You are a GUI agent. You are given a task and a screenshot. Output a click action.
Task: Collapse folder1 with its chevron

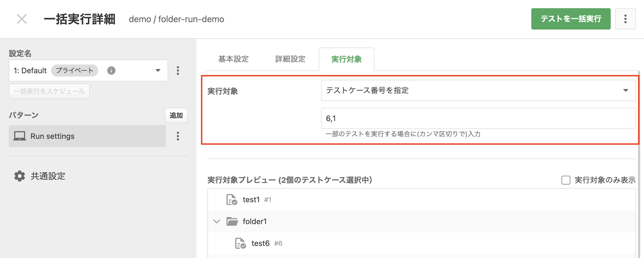[217, 221]
